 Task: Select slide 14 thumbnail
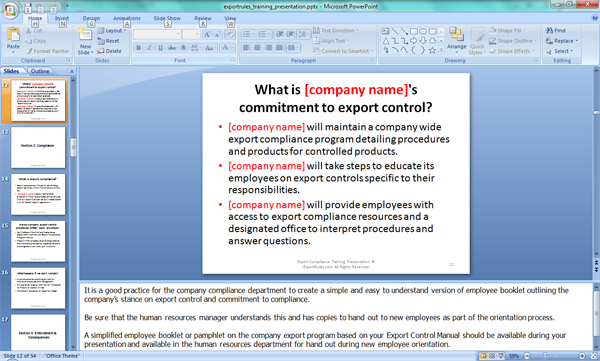click(38, 194)
